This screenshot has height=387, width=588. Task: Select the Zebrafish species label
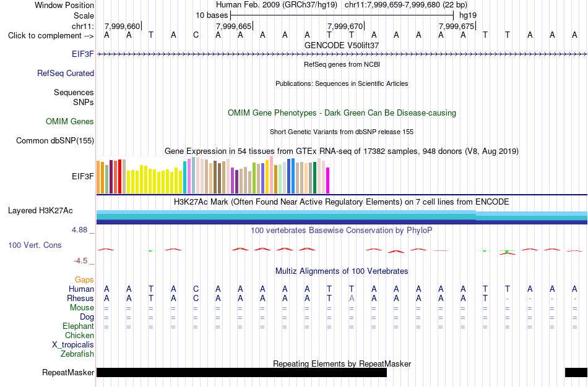pos(77,354)
